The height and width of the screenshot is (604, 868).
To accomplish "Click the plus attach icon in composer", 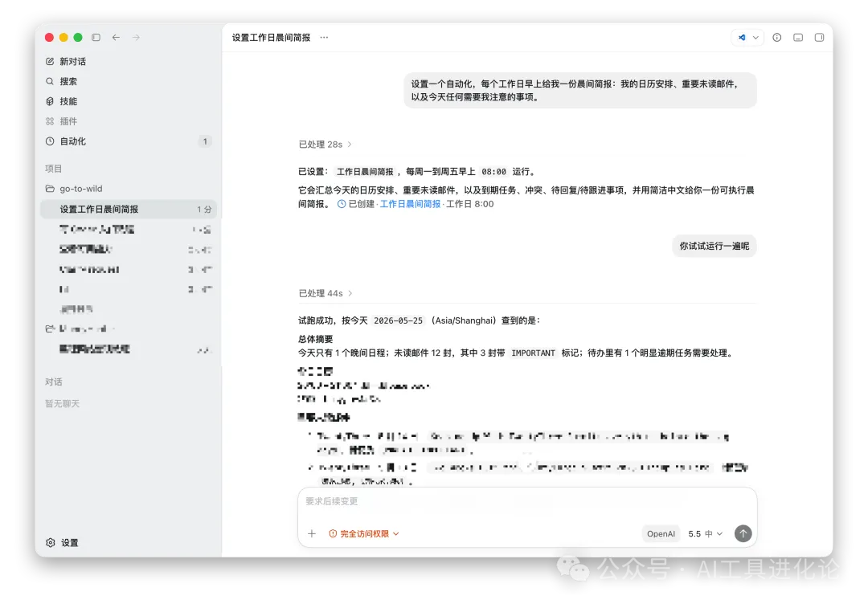I will pyautogui.click(x=312, y=534).
